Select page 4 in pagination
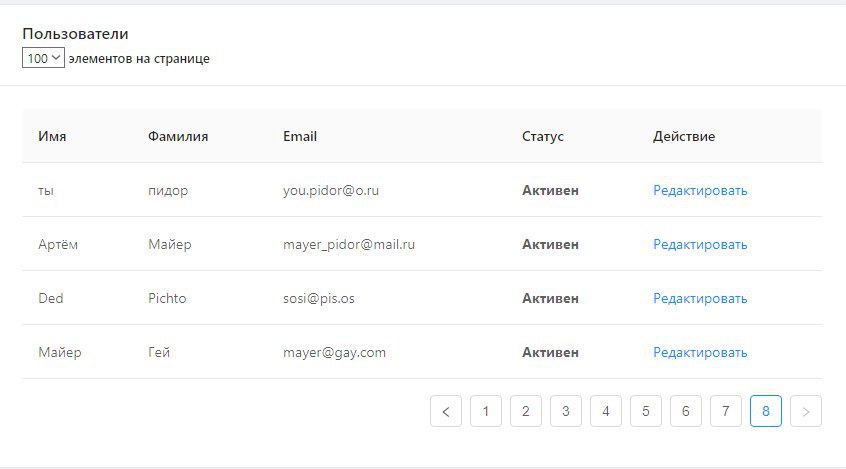The image size is (846, 469). coord(606,411)
